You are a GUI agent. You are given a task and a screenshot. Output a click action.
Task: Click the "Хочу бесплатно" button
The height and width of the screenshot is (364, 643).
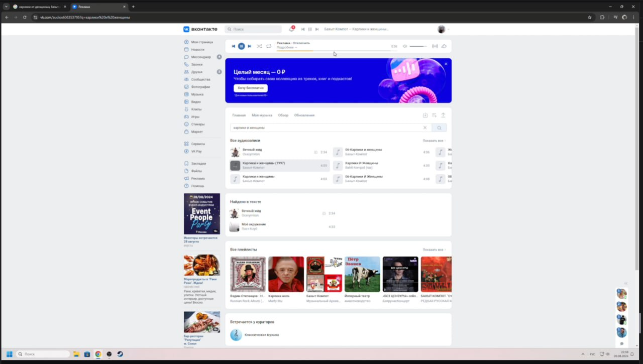point(251,88)
